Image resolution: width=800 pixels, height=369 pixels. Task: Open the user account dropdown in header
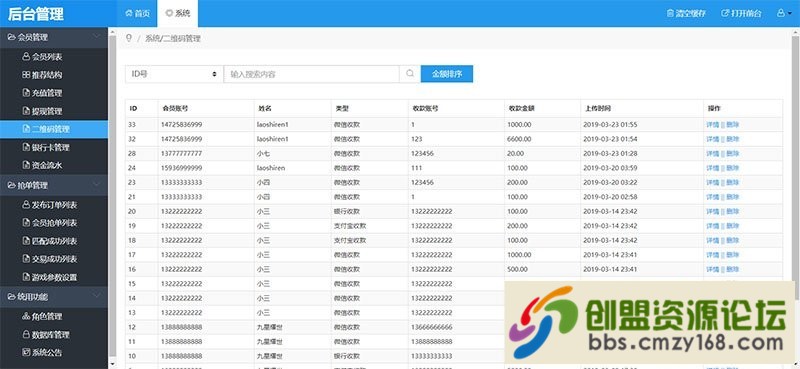(784, 13)
